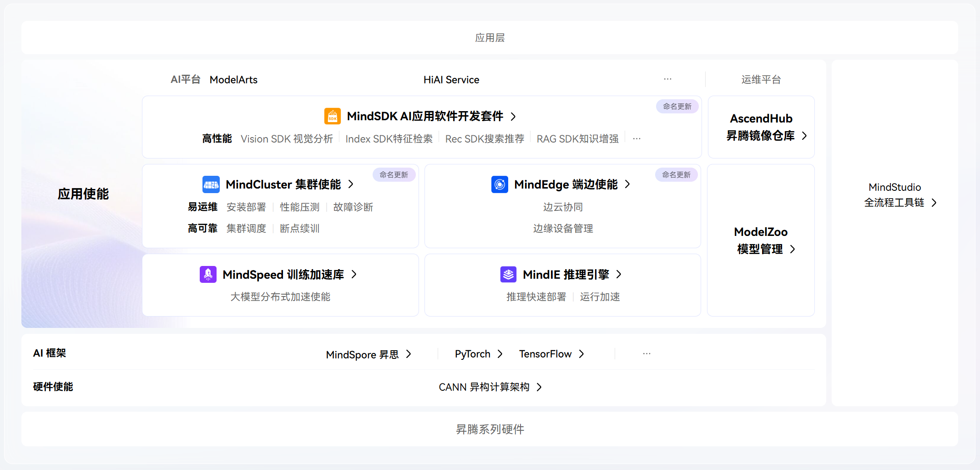Expand the chevron beside MindEdge 端边使能

[x=628, y=184]
